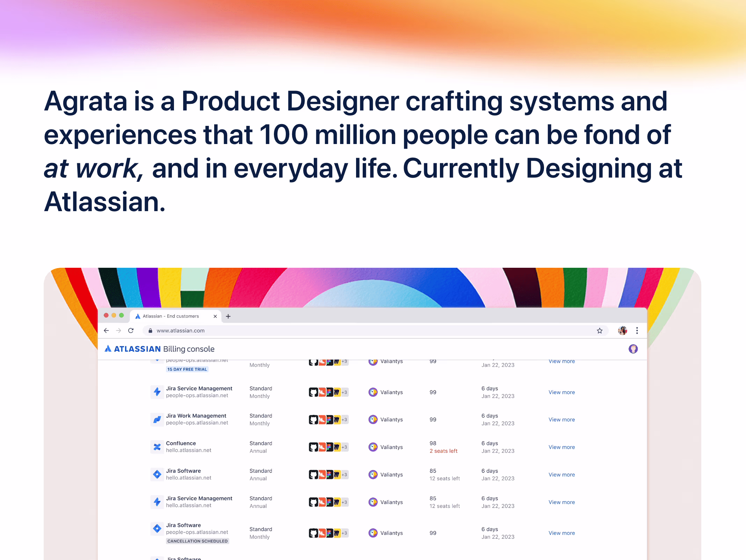Expand the +3 apps badge on the Confluence row
Image resolution: width=746 pixels, height=560 pixels.
click(344, 447)
